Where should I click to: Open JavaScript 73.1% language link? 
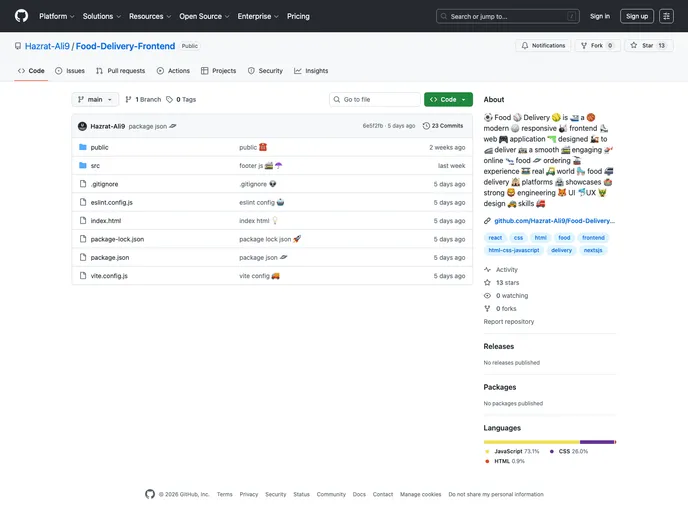click(512, 451)
